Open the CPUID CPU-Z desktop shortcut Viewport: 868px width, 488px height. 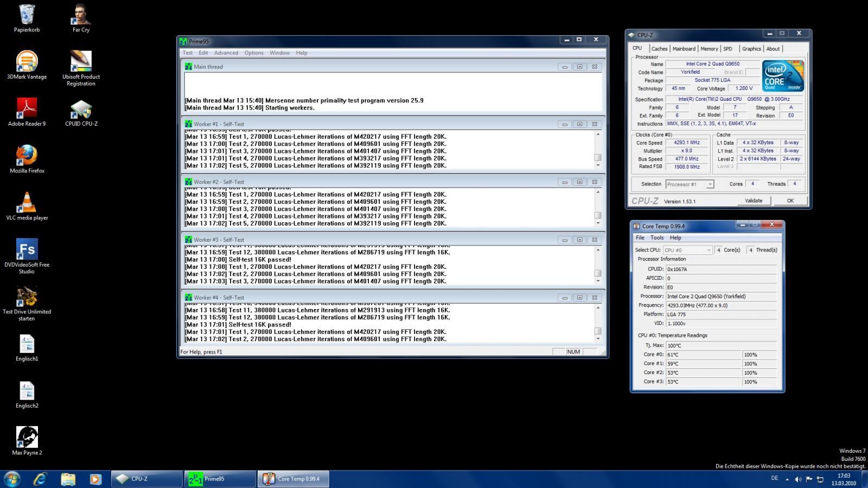tap(81, 108)
